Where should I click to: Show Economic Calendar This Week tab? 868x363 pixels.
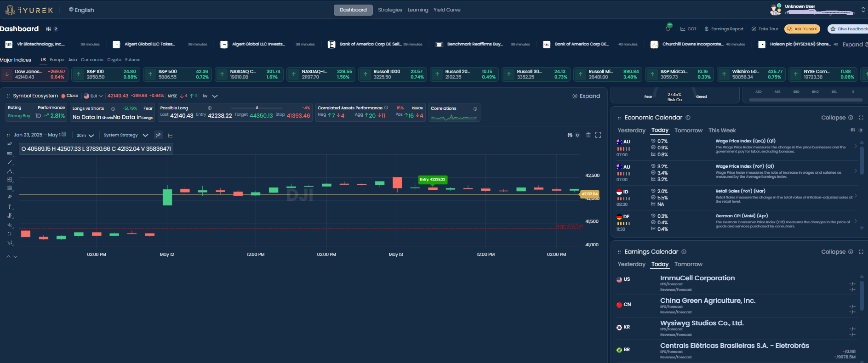722,130
